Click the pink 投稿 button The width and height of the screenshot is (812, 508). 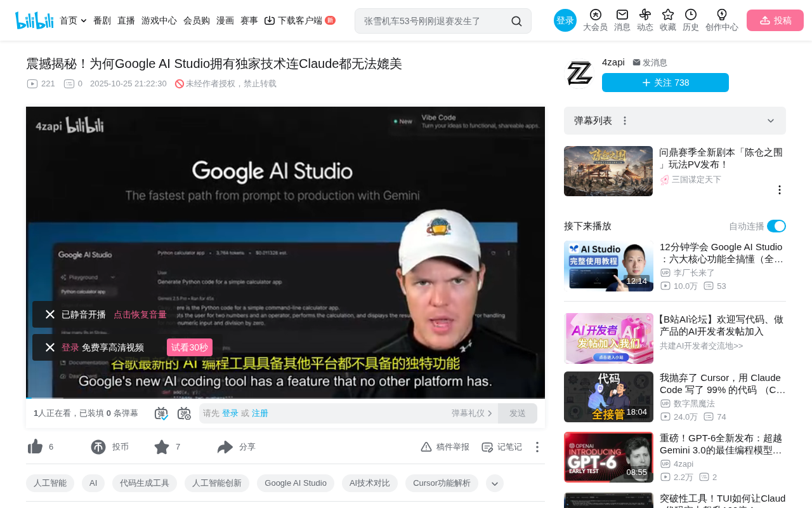coord(775,20)
